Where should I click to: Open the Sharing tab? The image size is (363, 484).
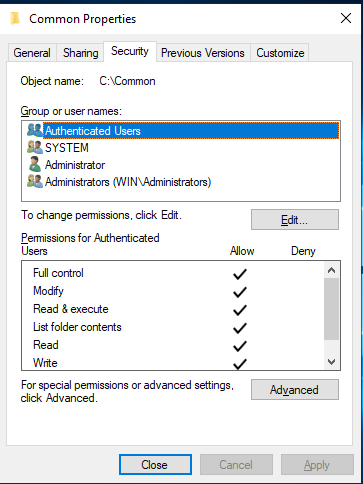pyautogui.click(x=81, y=53)
